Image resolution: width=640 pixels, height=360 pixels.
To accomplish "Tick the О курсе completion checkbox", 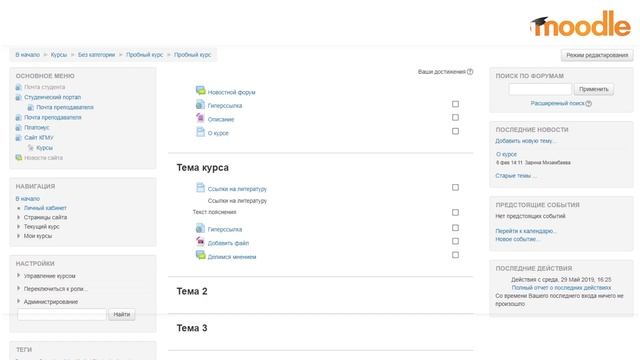I will 456,131.
